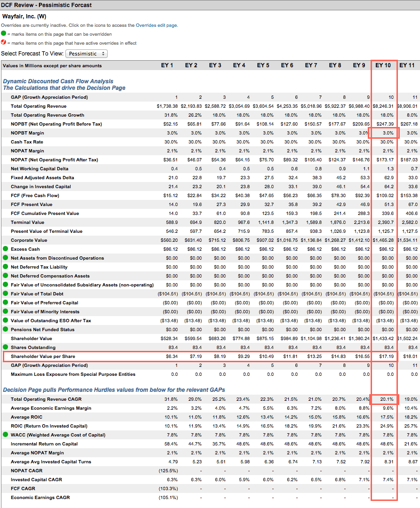Click the 24.9% ROIC value in EY 10
420x508 pixels.
click(387, 426)
